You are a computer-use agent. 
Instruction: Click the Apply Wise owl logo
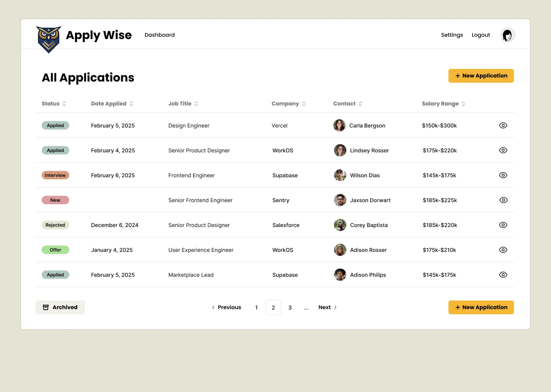pos(49,39)
